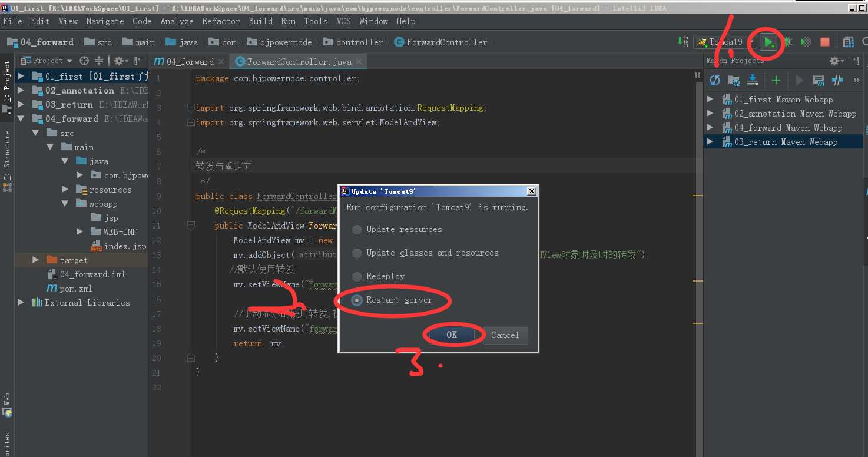
Task: Click the Run Maven Build arrow icon
Action: pos(799,80)
